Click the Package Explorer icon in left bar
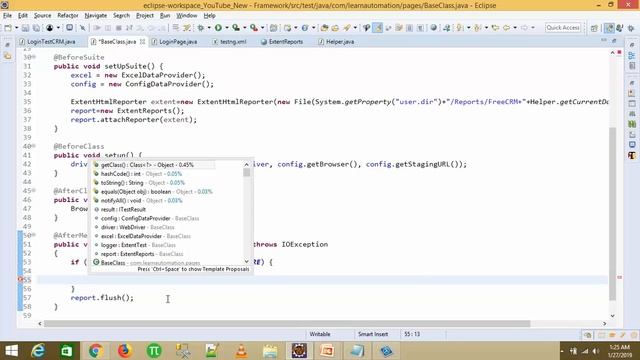Image resolution: width=640 pixels, height=360 pixels. (8, 56)
